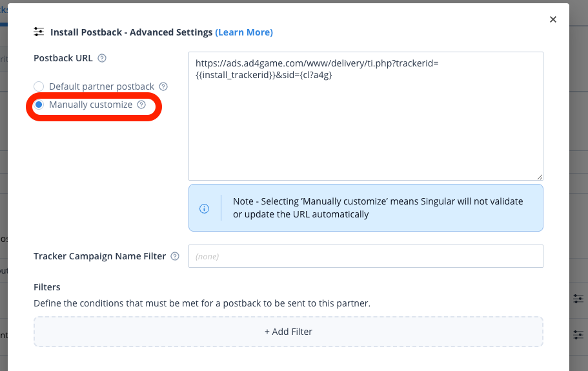Click the + Add Filter button
Screen dimensions: 588x371
tap(289, 332)
